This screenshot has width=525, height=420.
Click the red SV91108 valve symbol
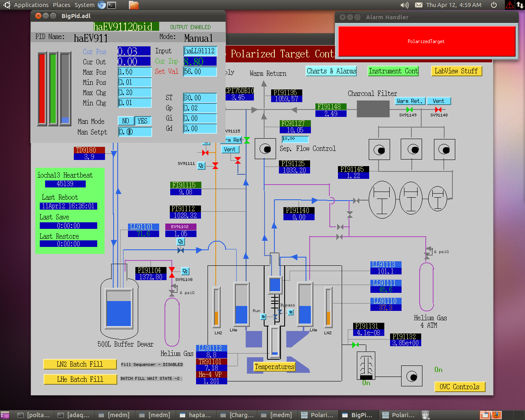click(x=172, y=272)
